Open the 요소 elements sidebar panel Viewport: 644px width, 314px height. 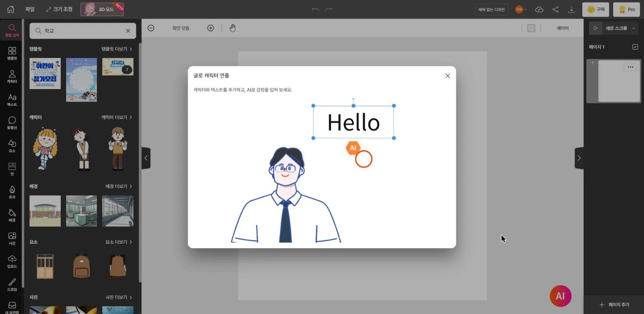12,146
